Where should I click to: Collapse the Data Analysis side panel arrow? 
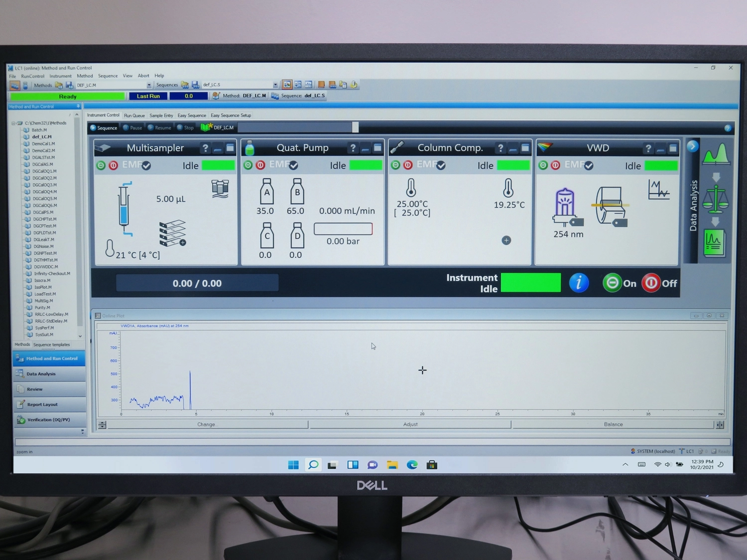(x=692, y=146)
